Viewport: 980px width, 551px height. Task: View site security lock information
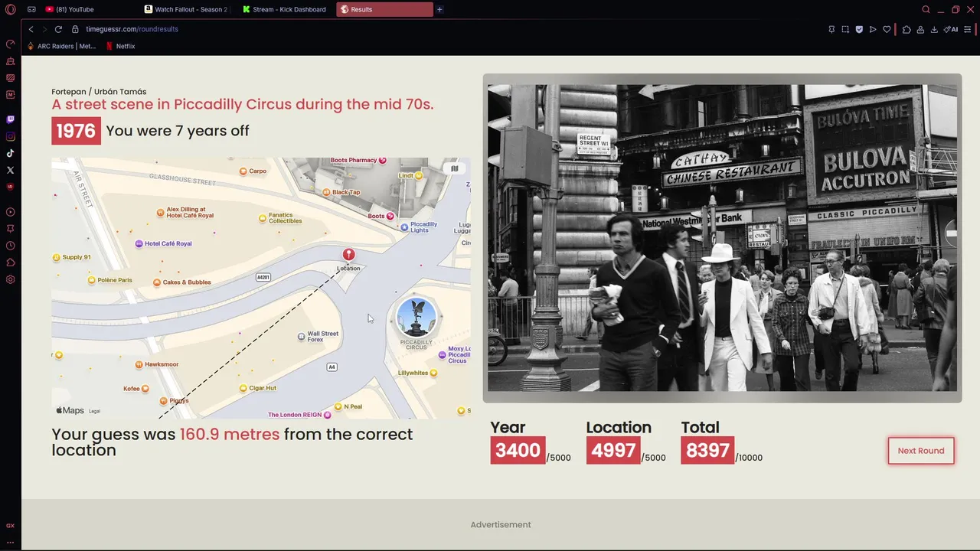click(75, 29)
